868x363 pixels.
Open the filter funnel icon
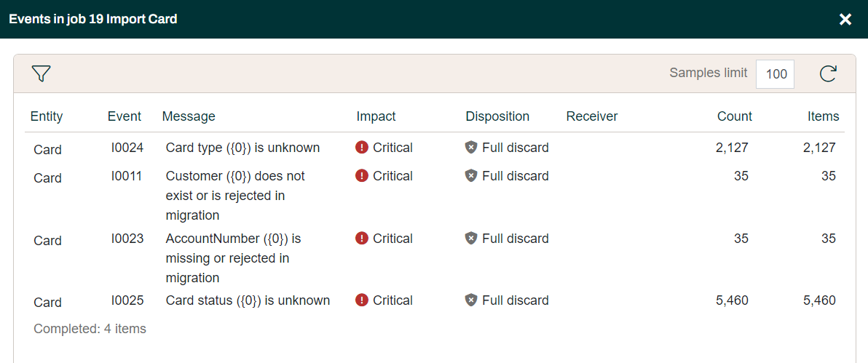pyautogui.click(x=41, y=73)
